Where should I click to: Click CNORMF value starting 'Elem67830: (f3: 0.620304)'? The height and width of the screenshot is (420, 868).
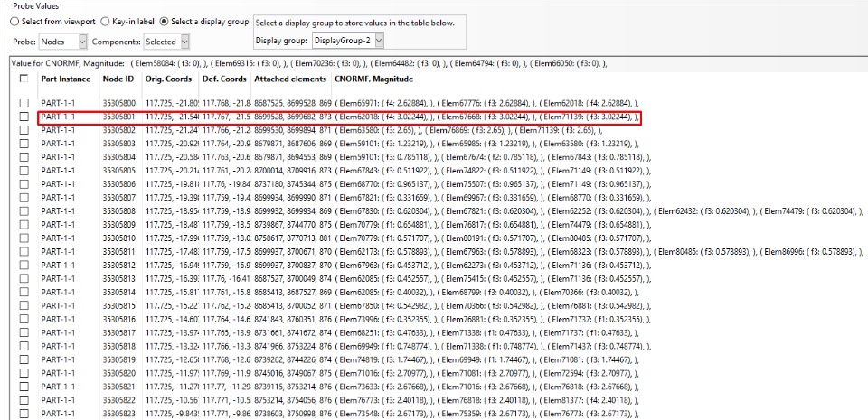(x=599, y=211)
